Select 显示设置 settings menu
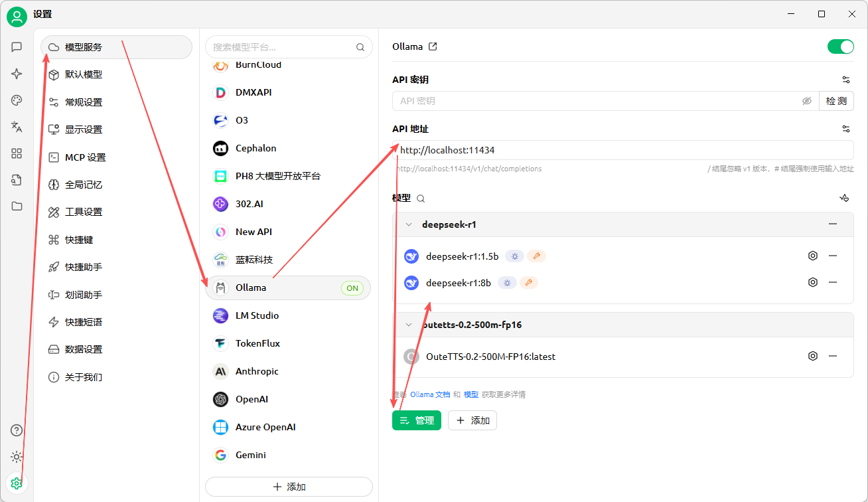868x502 pixels. [x=116, y=129]
